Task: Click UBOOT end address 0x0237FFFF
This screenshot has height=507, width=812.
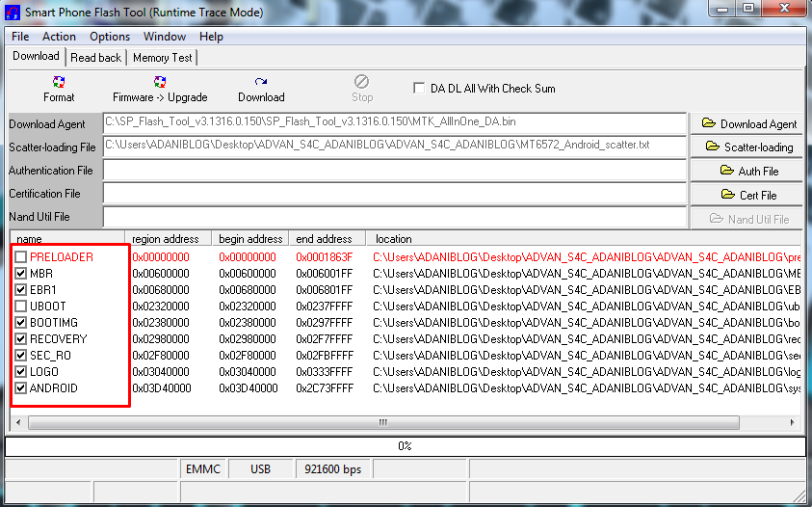Action: coord(325,307)
